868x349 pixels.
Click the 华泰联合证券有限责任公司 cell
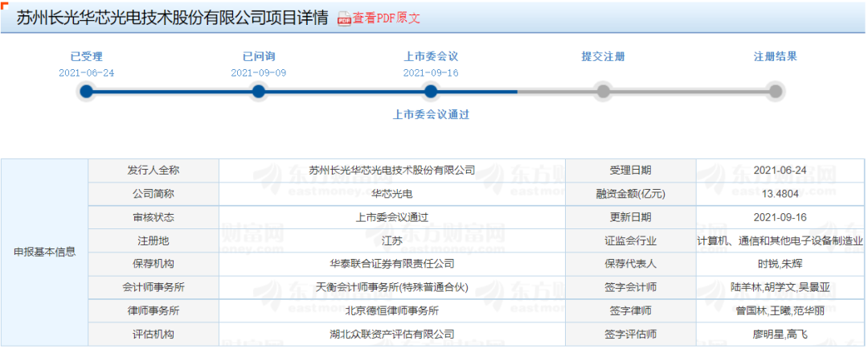click(x=392, y=265)
